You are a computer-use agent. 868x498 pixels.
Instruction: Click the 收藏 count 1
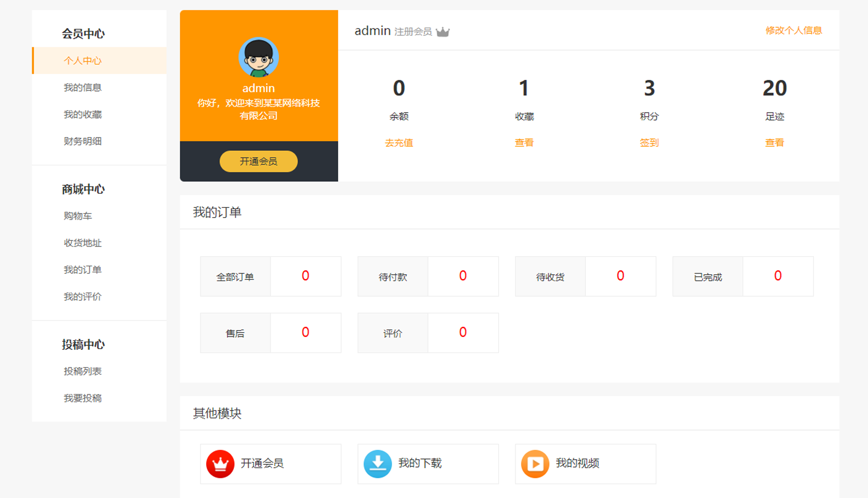click(x=524, y=88)
